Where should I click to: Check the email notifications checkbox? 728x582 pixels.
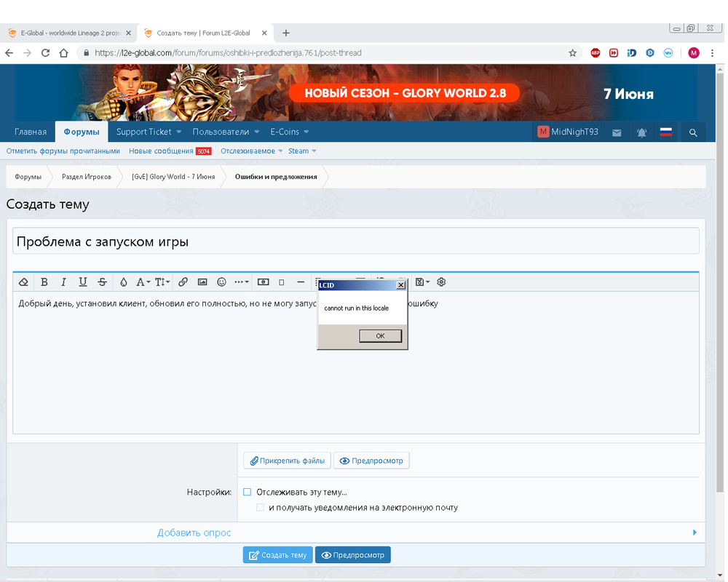[261, 508]
